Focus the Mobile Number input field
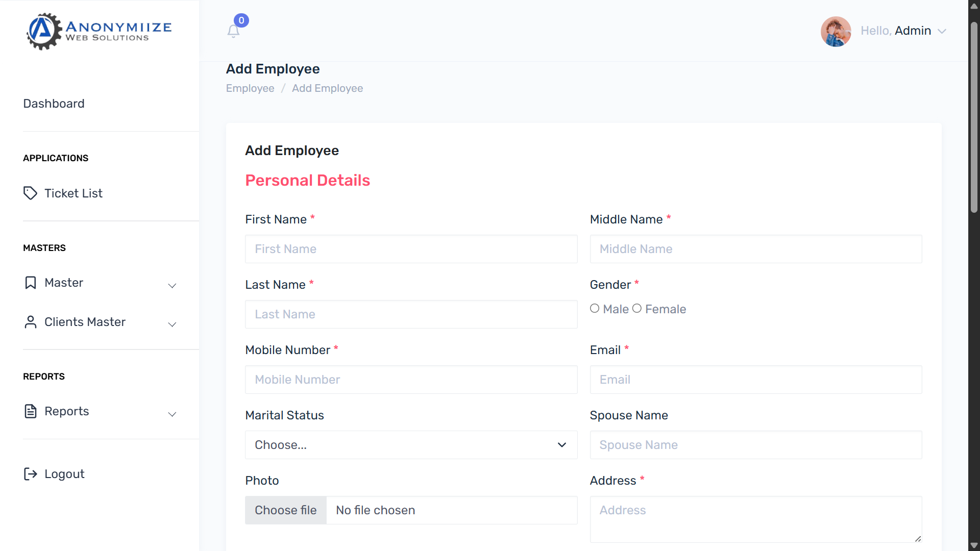Screen dimensions: 980x551 pos(411,380)
